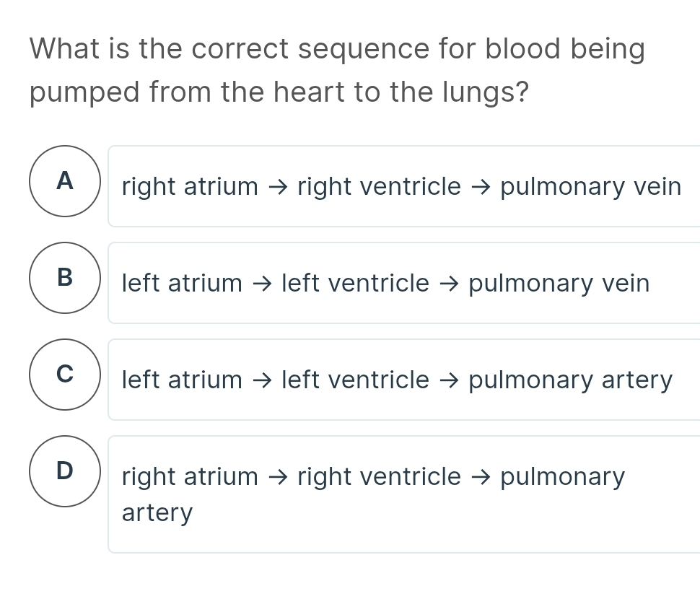Select the circle labeled A
Image resolution: width=700 pixels, height=599 pixels.
65,181
